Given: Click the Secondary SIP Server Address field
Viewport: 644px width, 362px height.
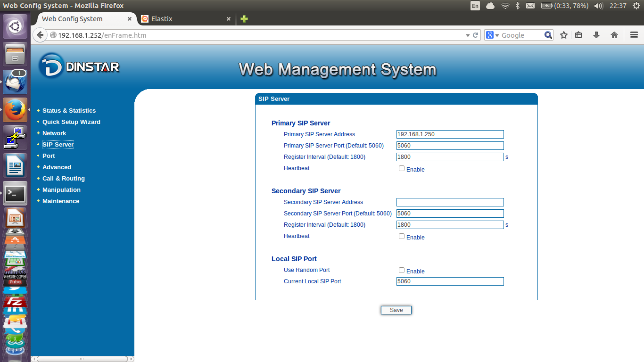Looking at the screenshot, I should [450, 202].
